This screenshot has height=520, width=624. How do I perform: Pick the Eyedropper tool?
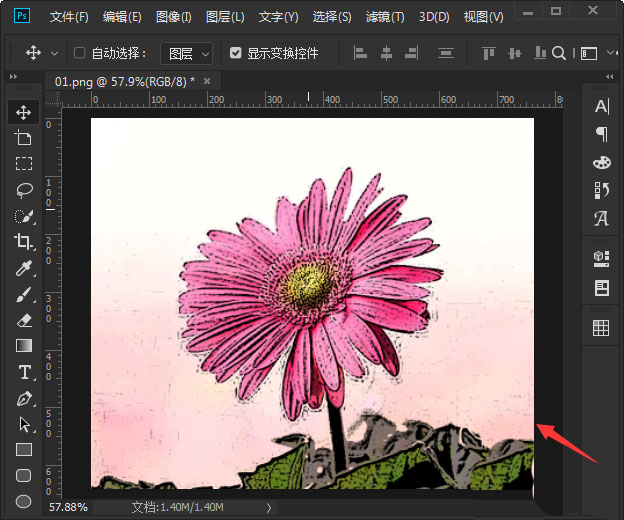(24, 267)
